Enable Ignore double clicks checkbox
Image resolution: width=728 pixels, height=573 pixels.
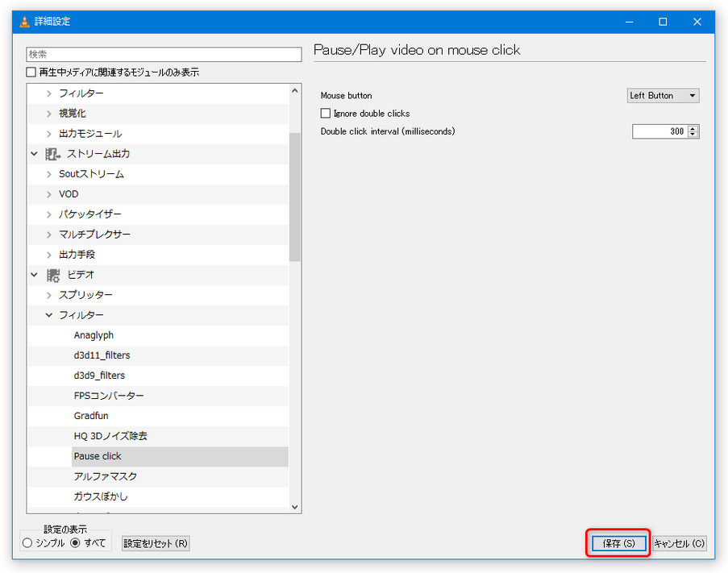click(326, 113)
